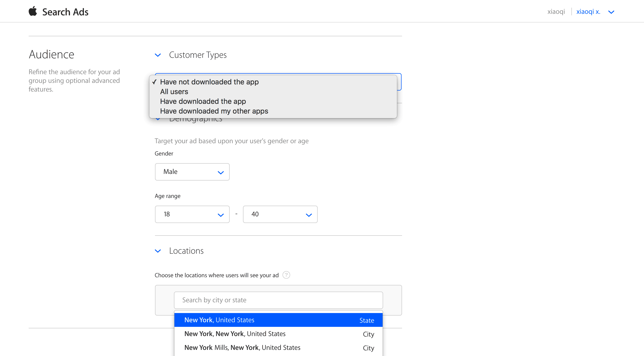
Task: Click the Search Ads title link
Action: click(x=65, y=12)
